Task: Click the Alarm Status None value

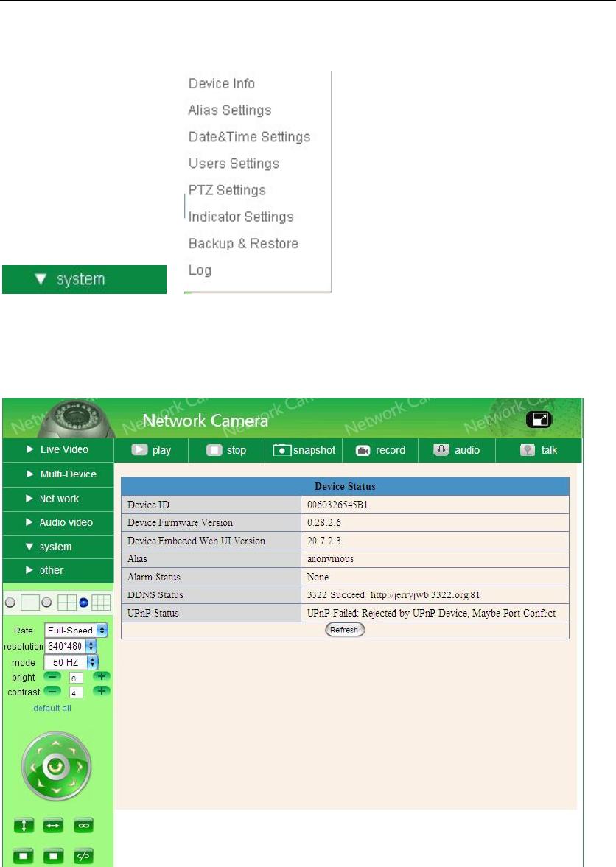Action: tap(318, 578)
